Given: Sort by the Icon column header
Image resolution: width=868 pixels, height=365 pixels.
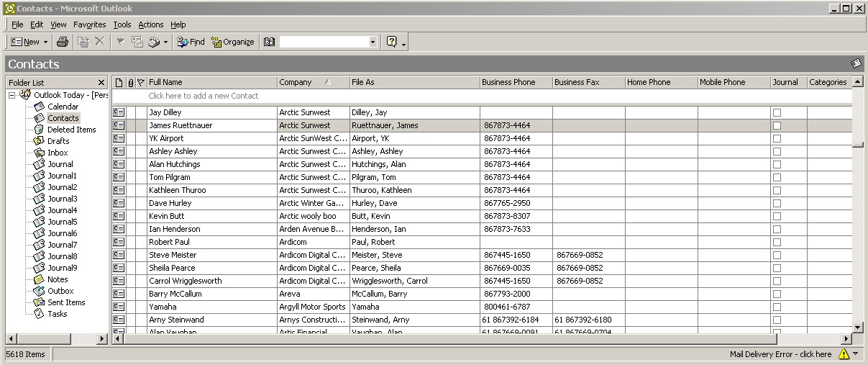Looking at the screenshot, I should [x=119, y=82].
